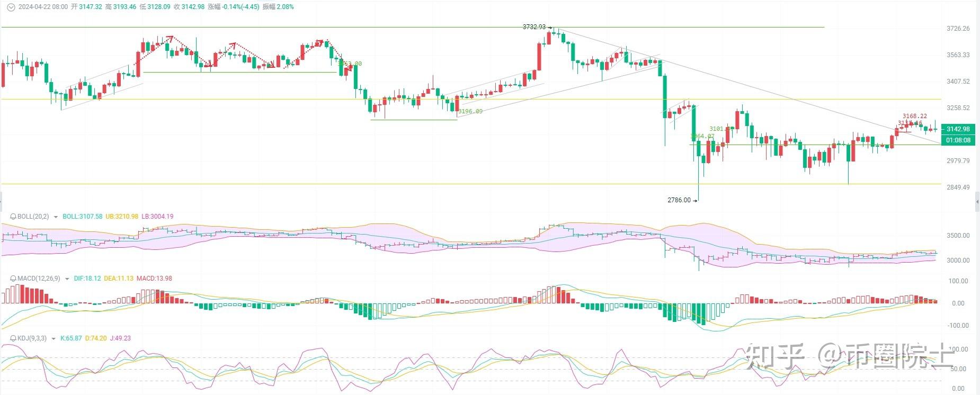This screenshot has width=980, height=395.
Task: Click the -100.00 MACD axis label
Action: (x=958, y=326)
